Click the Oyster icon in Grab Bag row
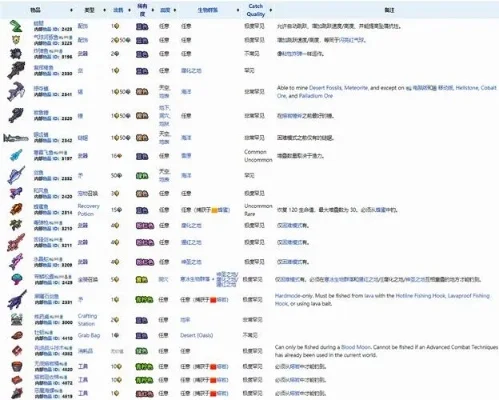The width and height of the screenshot is (499, 400). (x=16, y=335)
